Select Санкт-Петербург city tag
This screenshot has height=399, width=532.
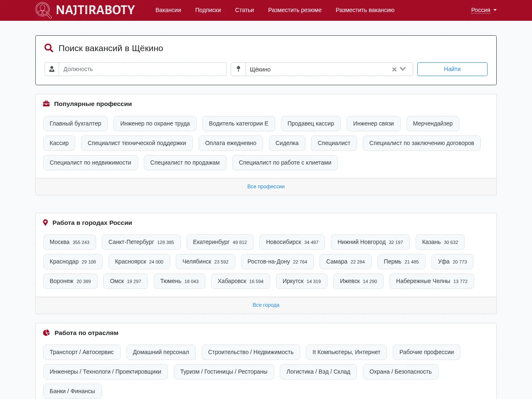[141, 242]
